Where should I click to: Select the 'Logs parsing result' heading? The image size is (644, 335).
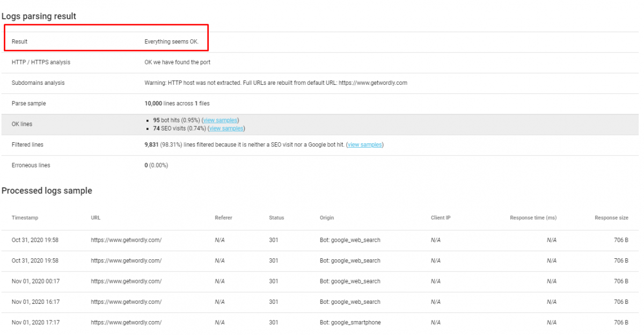pyautogui.click(x=39, y=16)
